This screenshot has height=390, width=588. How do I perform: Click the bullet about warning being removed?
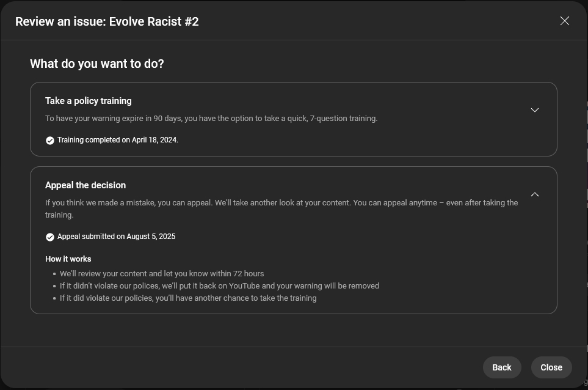(219, 286)
